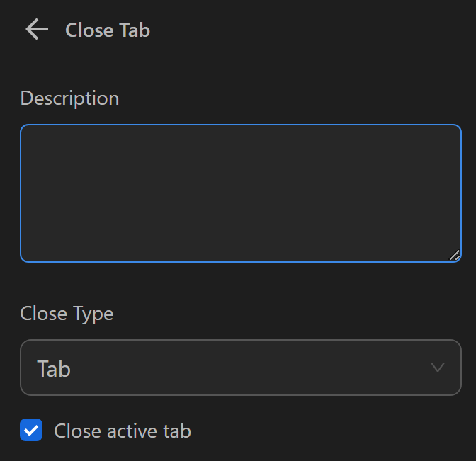This screenshot has height=461, width=476.
Task: Click the blue-bordered Description input
Action: (x=241, y=193)
